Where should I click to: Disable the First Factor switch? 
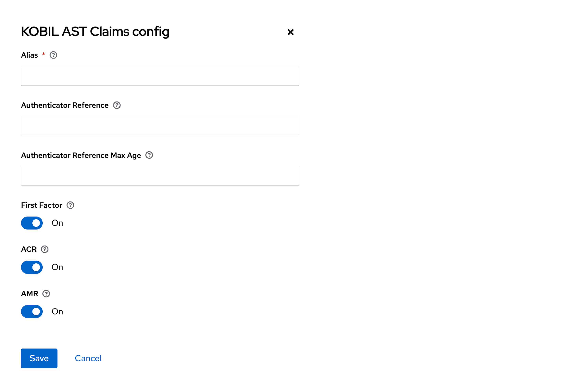[32, 223]
